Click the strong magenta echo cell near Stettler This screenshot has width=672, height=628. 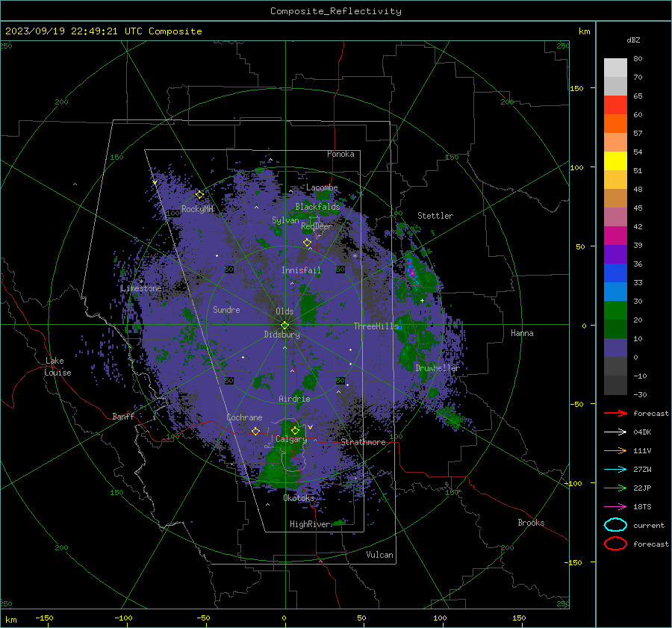pos(412,273)
